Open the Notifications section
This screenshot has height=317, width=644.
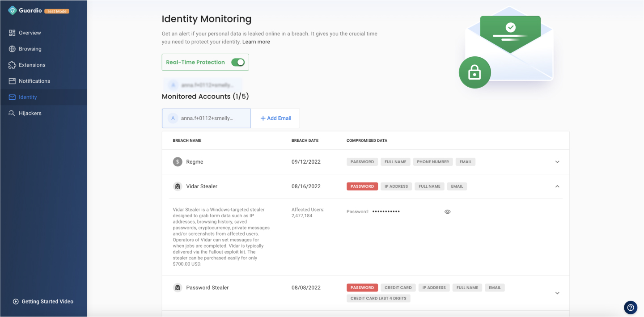click(43, 81)
